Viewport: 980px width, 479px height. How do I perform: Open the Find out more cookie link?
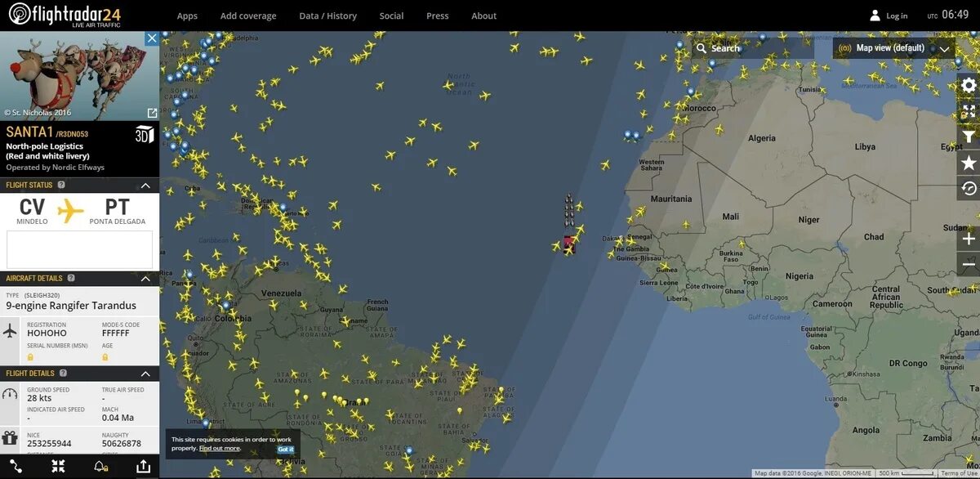point(220,448)
